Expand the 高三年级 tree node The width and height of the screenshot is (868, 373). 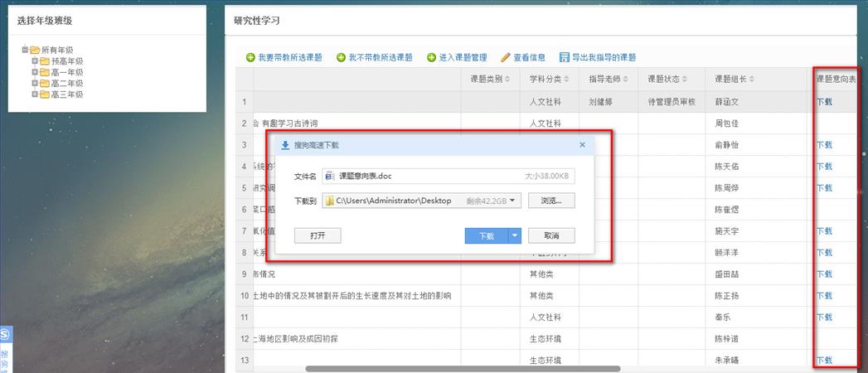(x=34, y=94)
